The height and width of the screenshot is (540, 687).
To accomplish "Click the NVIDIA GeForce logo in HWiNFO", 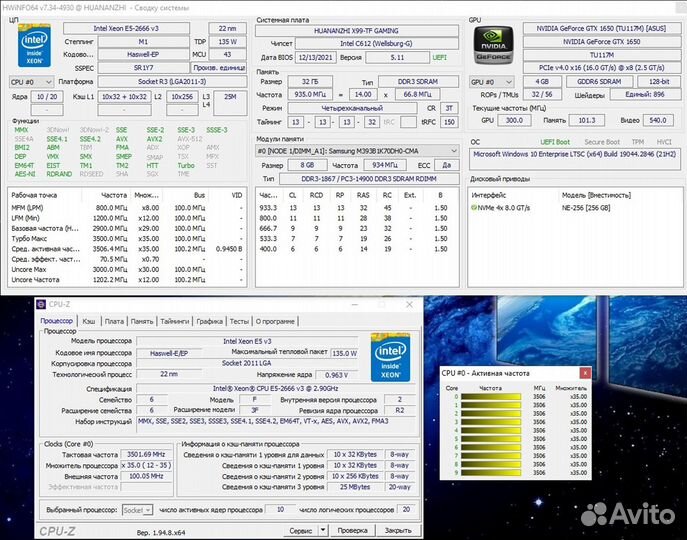I will (x=493, y=46).
